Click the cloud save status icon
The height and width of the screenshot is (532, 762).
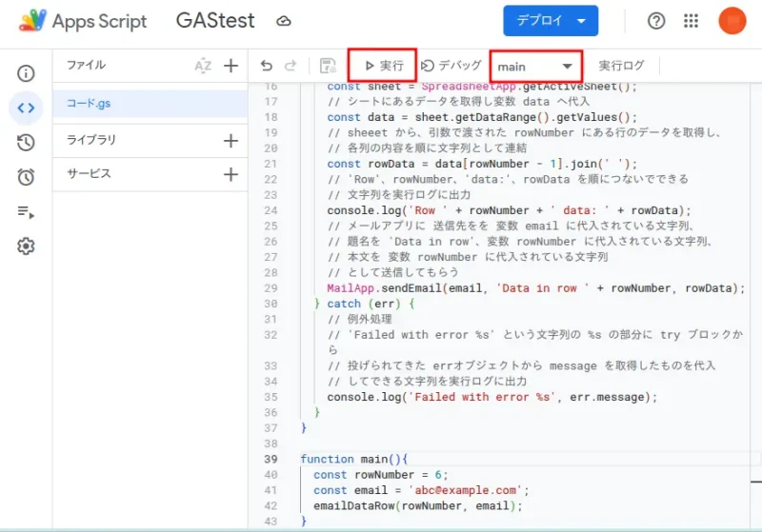coord(283,21)
